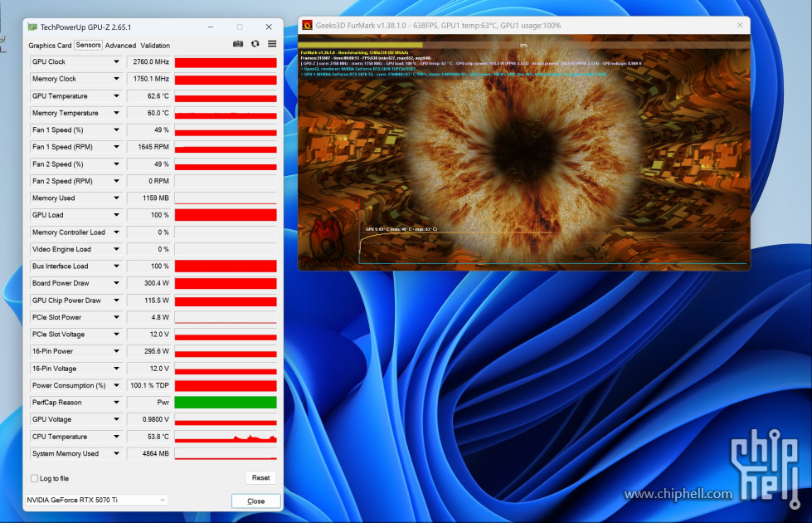The width and height of the screenshot is (812, 523).
Task: Expand the Bus Interface Load dropdown
Action: pos(116,266)
